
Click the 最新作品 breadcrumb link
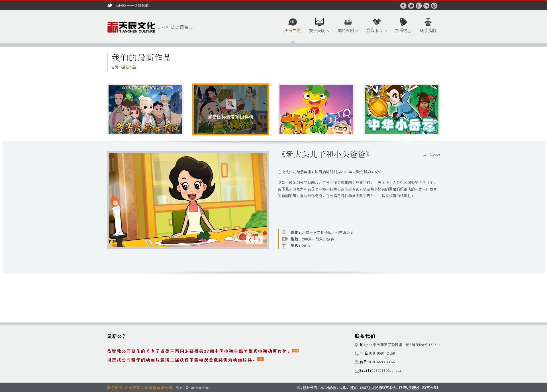tap(129, 67)
